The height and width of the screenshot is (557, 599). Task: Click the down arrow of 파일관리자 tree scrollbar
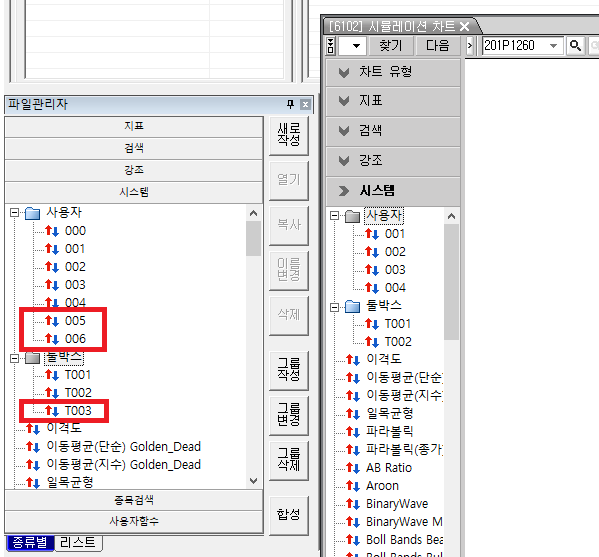point(253,480)
